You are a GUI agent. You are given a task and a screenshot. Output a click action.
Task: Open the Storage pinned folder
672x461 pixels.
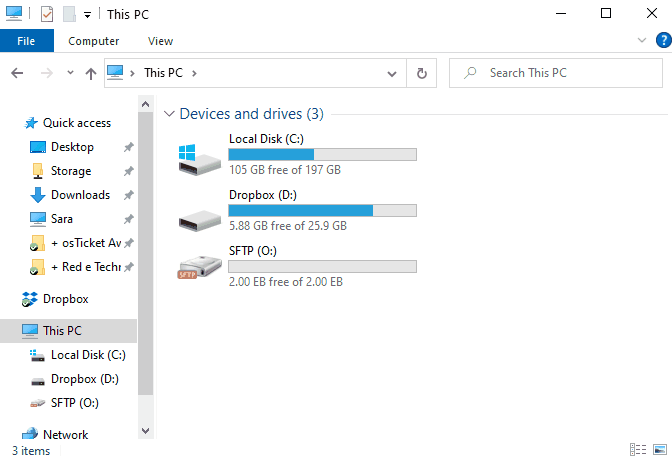click(x=71, y=171)
